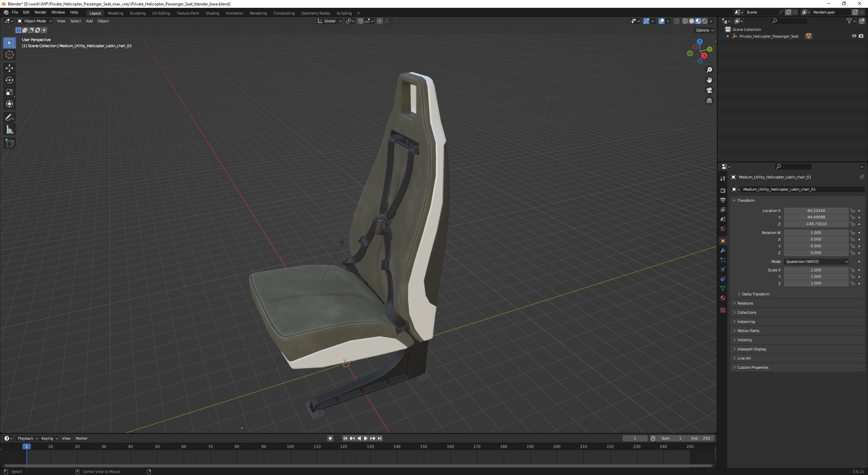Image resolution: width=868 pixels, height=475 pixels.
Task: Pick the Measure ruler tool
Action: (9, 130)
